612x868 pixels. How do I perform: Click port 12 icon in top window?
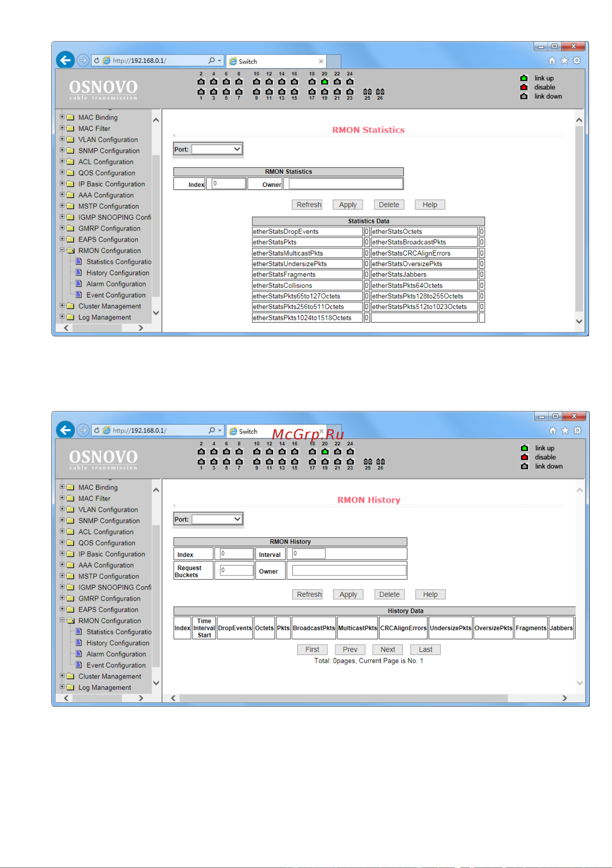pos(269,82)
